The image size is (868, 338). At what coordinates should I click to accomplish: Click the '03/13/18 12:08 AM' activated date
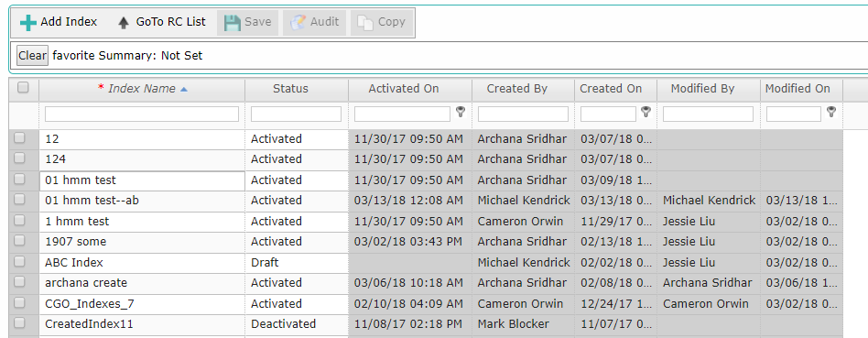pyautogui.click(x=410, y=201)
